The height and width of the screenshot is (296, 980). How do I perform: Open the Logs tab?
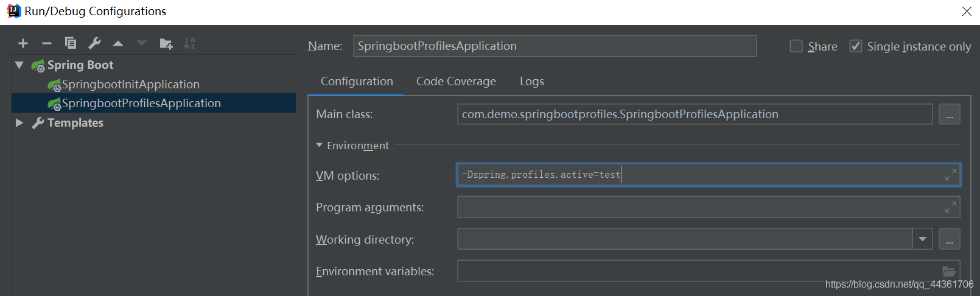[x=532, y=82]
